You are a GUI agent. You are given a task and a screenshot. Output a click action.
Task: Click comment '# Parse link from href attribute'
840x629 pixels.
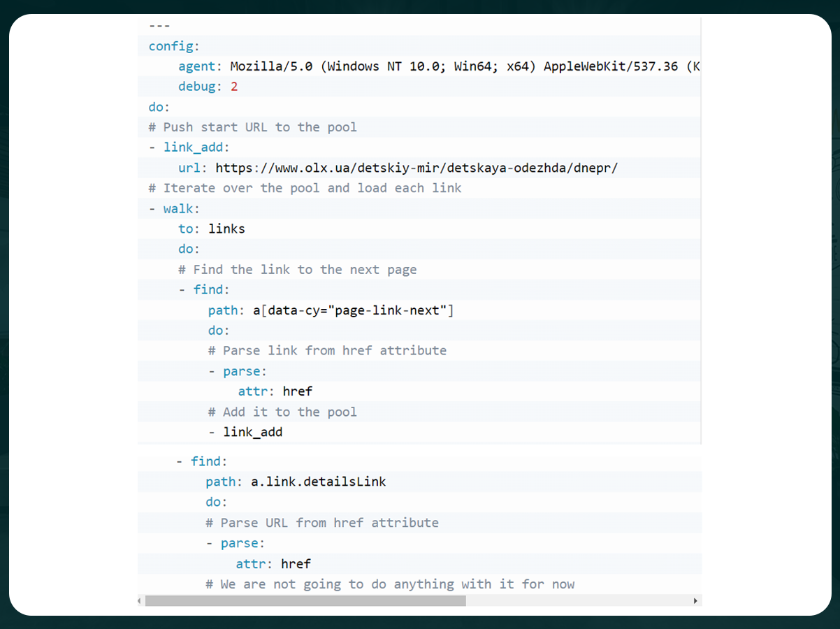pyautogui.click(x=327, y=350)
